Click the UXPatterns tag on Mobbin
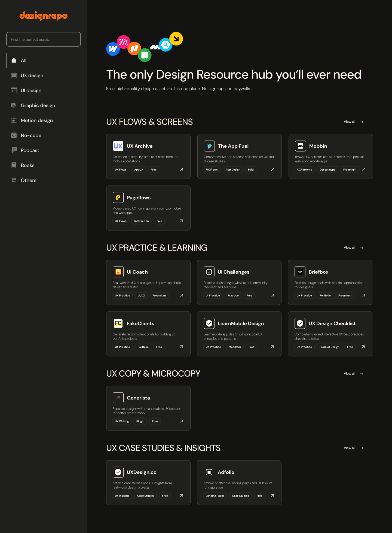Viewport: 392px width, 533px height. pos(305,169)
